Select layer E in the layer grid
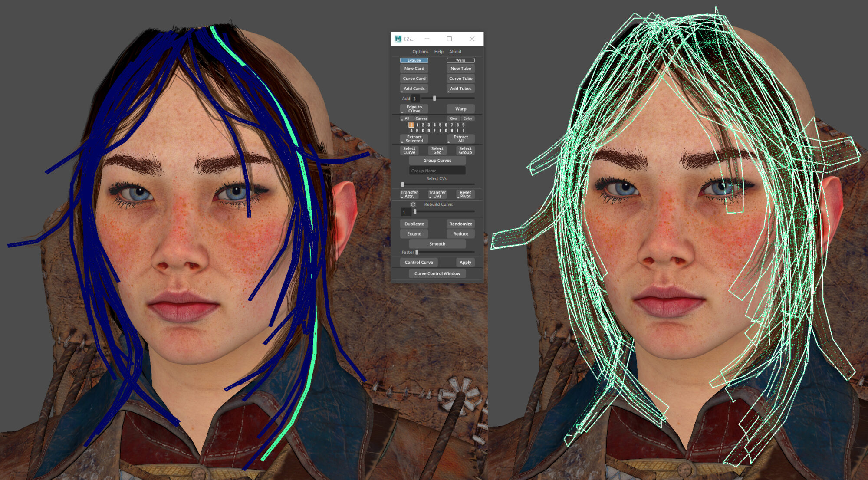The image size is (868, 480). pos(434,131)
